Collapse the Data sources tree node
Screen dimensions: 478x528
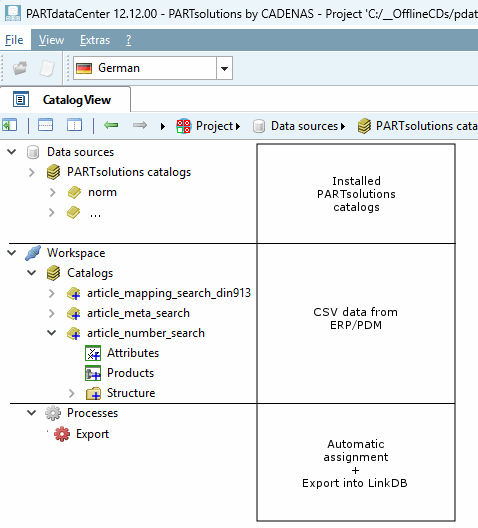(x=12, y=152)
